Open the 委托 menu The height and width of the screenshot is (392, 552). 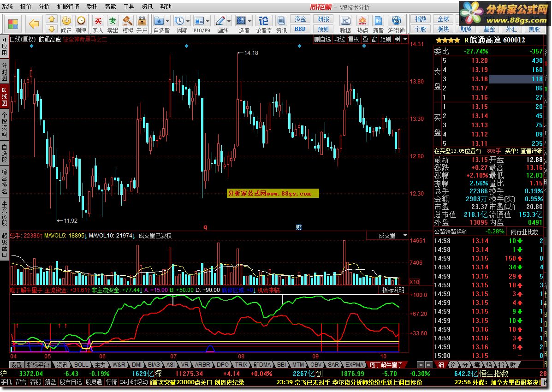coord(92,6)
